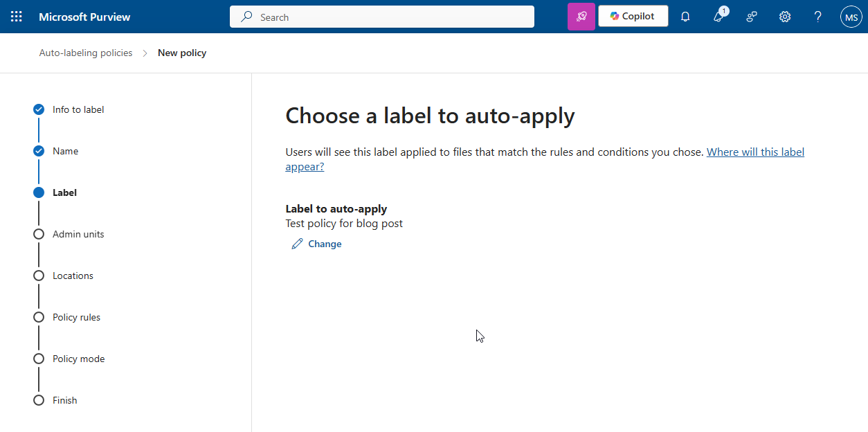
Task: Open the help question mark
Action: click(x=817, y=16)
